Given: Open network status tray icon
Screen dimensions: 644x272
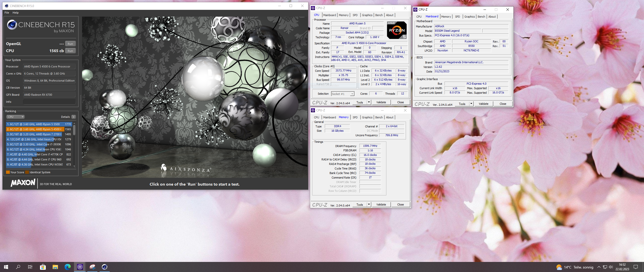Looking at the screenshot, I should pyautogui.click(x=605, y=267).
